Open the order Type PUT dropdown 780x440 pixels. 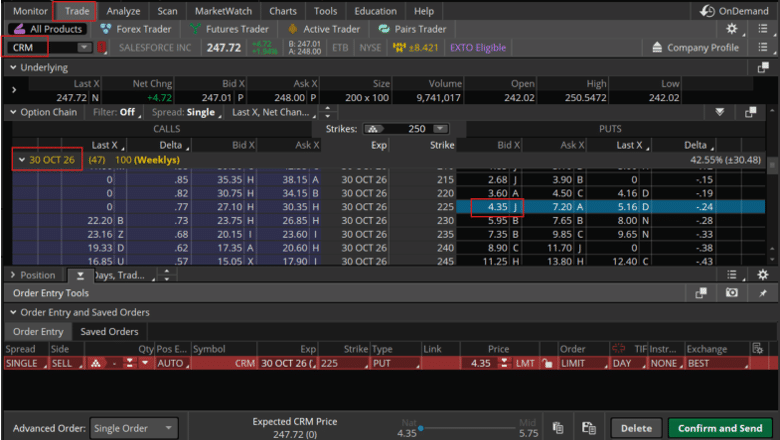[x=395, y=363]
